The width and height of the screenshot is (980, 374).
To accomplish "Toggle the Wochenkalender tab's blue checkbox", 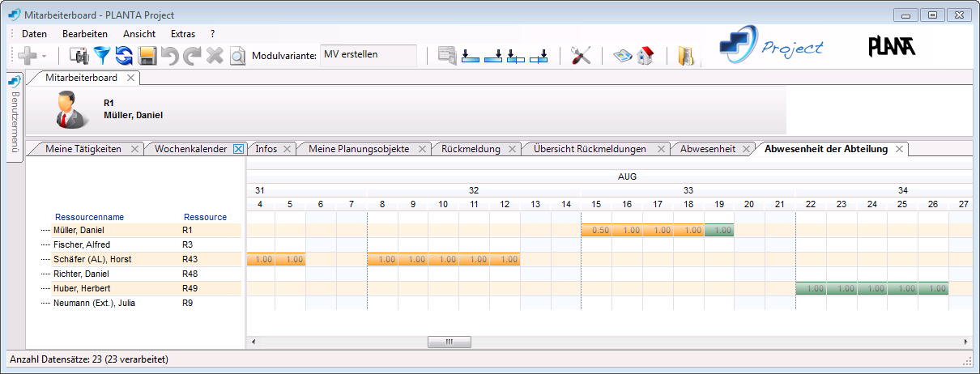I will coord(238,149).
